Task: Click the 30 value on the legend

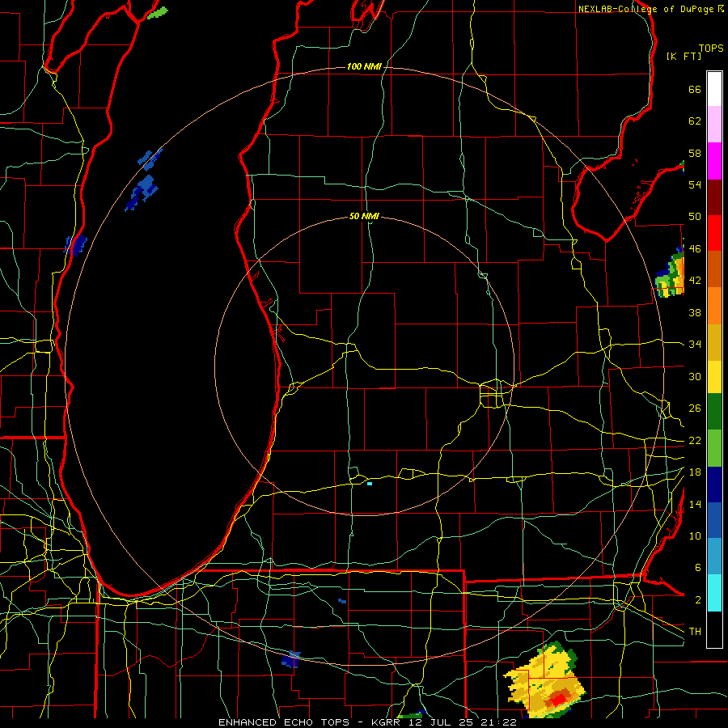Action: click(x=695, y=376)
